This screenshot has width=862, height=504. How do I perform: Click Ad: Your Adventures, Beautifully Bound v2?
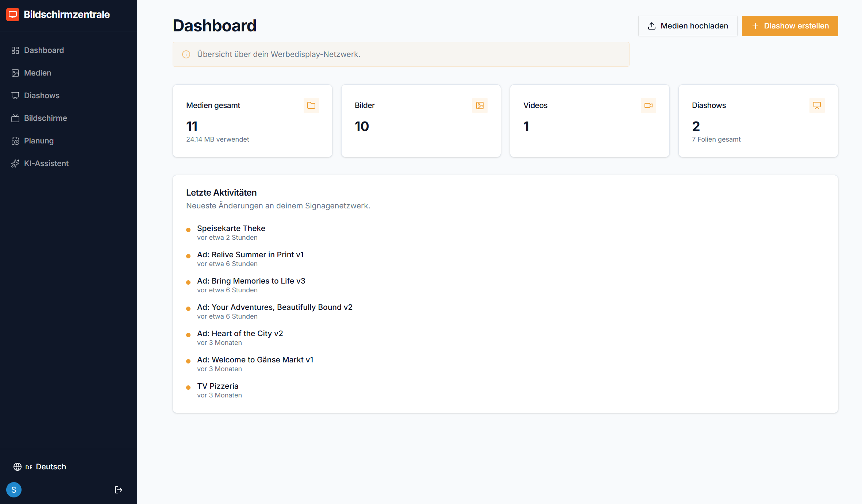pos(275,307)
